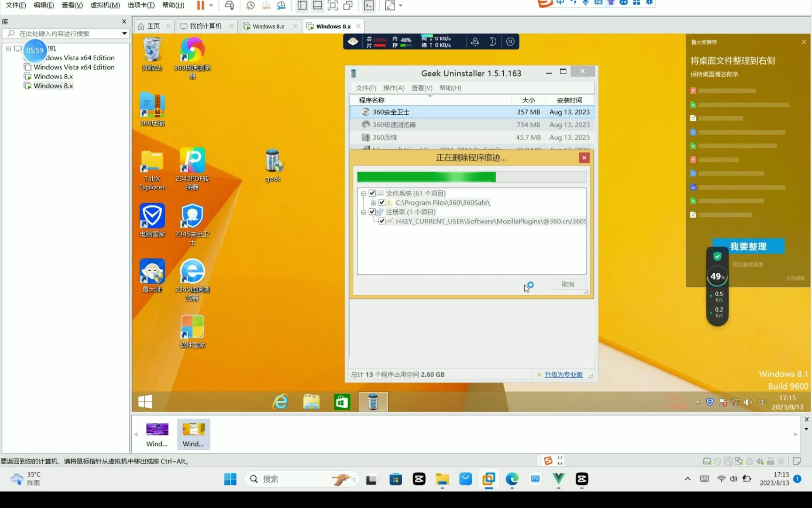Select Geek Uninstaller in the guest taskbar
This screenshot has height=508, width=812.
[x=373, y=402]
